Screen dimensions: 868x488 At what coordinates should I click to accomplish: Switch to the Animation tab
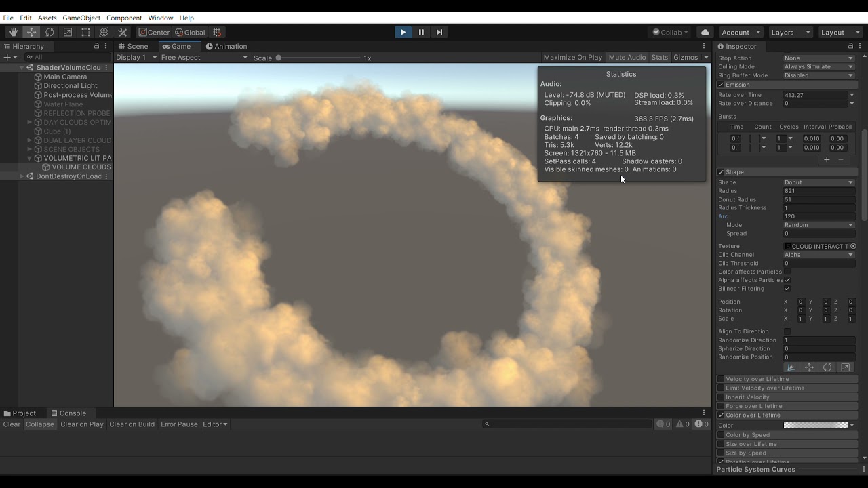pos(226,46)
